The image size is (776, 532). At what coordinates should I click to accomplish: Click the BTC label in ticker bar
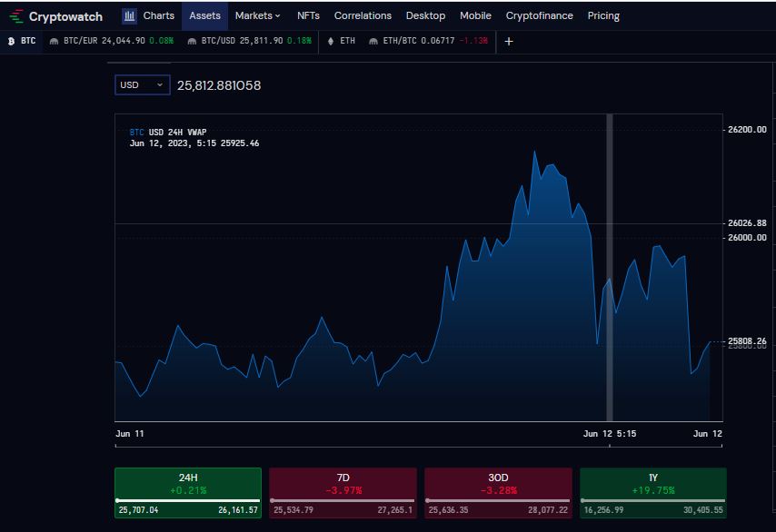28,41
